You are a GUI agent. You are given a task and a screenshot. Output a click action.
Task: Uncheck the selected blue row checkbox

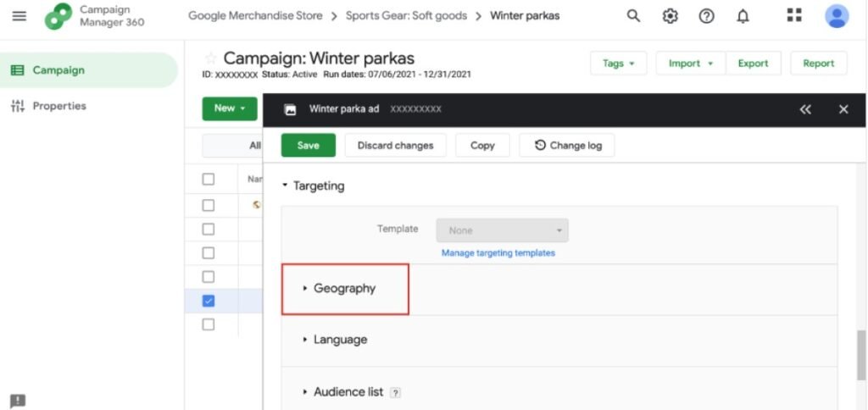point(209,301)
